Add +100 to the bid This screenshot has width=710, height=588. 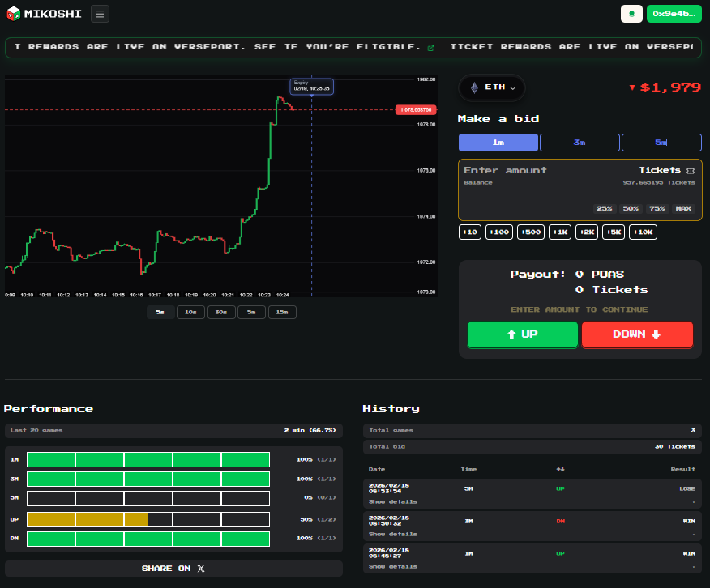click(x=499, y=232)
